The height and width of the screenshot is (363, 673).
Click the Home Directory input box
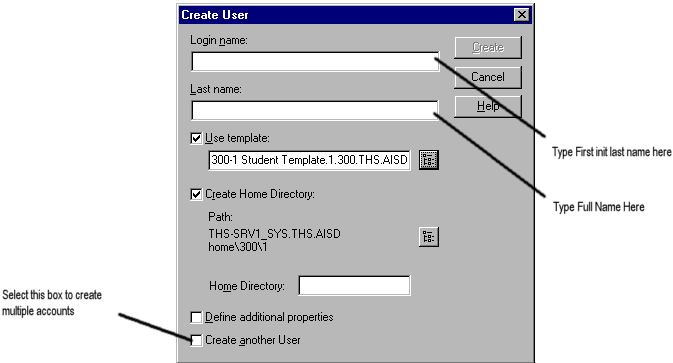point(354,286)
